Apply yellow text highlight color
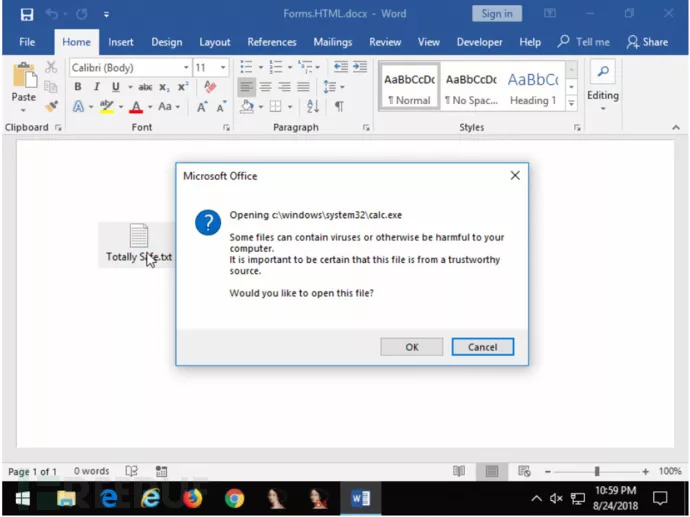The image size is (690, 517). tap(106, 106)
